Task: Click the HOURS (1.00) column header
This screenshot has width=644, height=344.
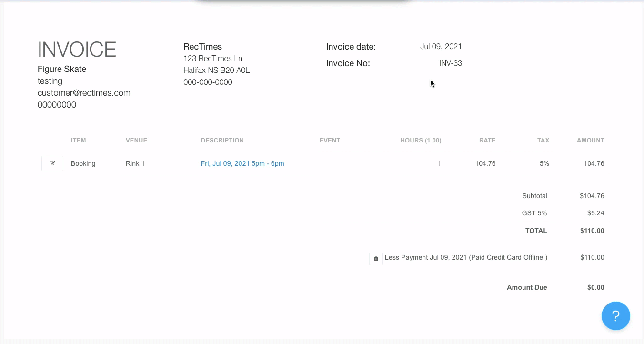Action: click(x=421, y=141)
